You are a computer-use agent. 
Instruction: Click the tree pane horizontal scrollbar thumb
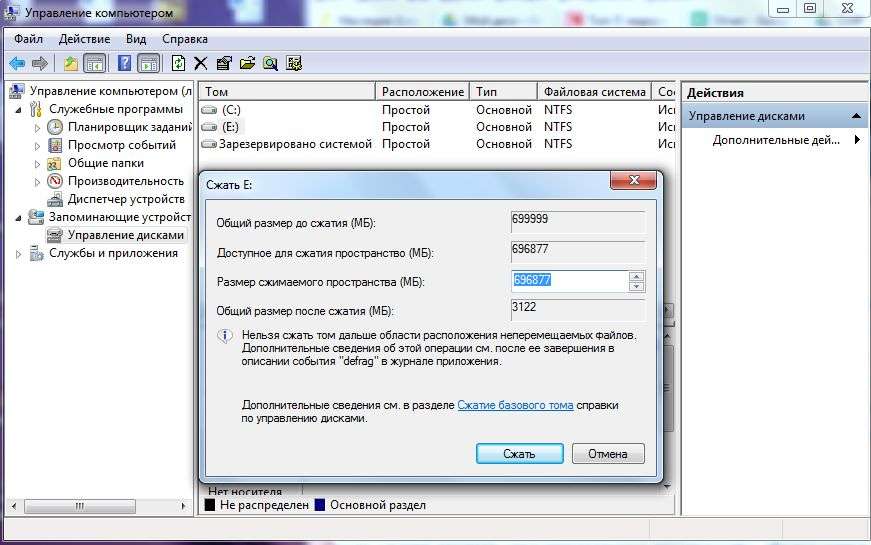pos(80,506)
